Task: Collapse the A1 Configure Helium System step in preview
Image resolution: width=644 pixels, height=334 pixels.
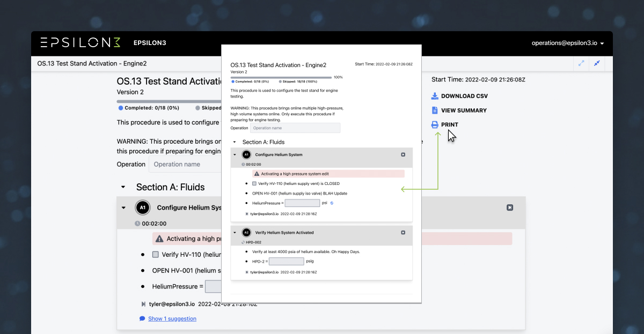Action: (235, 154)
